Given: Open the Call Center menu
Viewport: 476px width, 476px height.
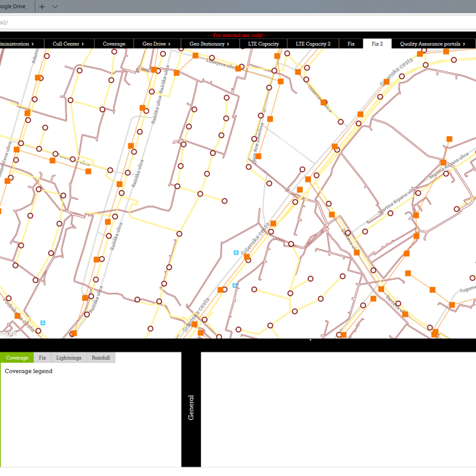Looking at the screenshot, I should 68,44.
